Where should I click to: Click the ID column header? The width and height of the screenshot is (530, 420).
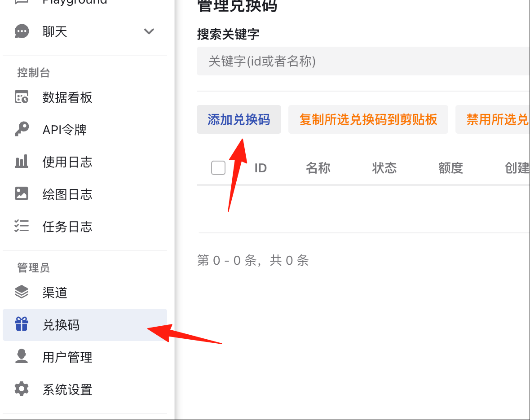pyautogui.click(x=261, y=168)
